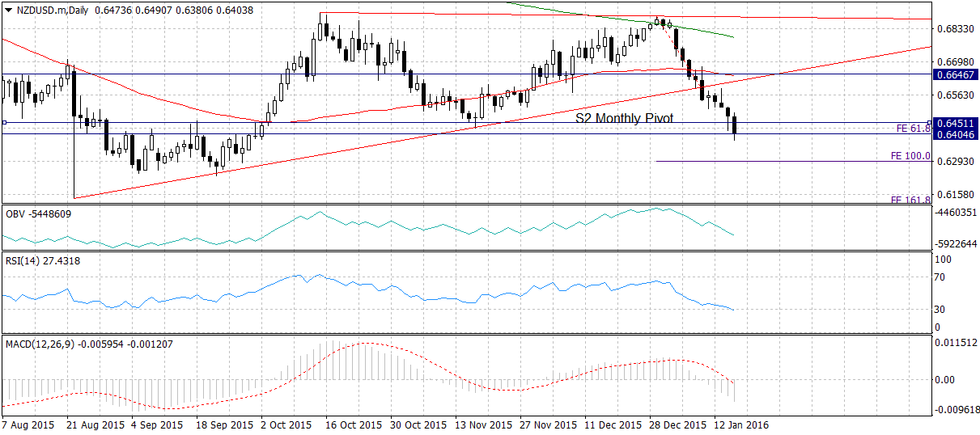The width and height of the screenshot is (980, 435).
Task: Click the S2 Monthly Pivot text label
Action: click(624, 118)
